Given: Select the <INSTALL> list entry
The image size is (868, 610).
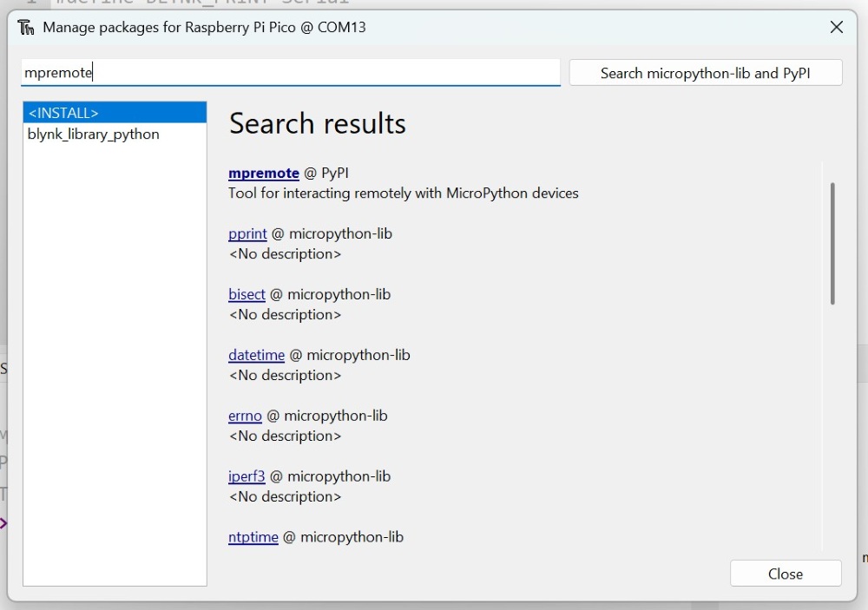Looking at the screenshot, I should [115, 113].
